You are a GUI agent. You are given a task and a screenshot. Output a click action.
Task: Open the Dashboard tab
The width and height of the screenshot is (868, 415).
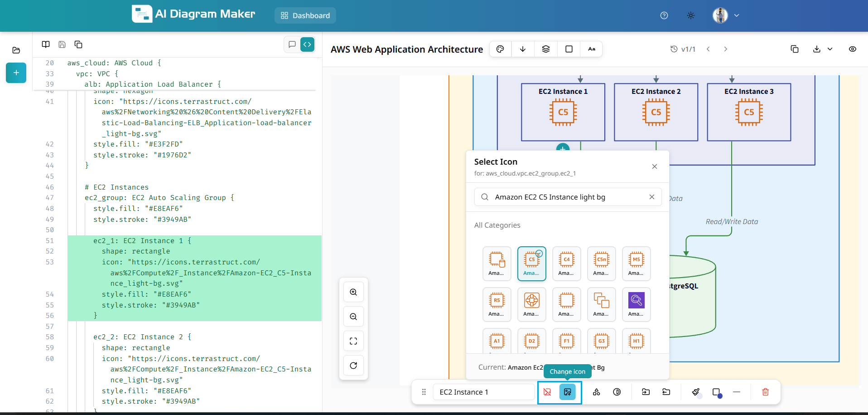pyautogui.click(x=305, y=15)
